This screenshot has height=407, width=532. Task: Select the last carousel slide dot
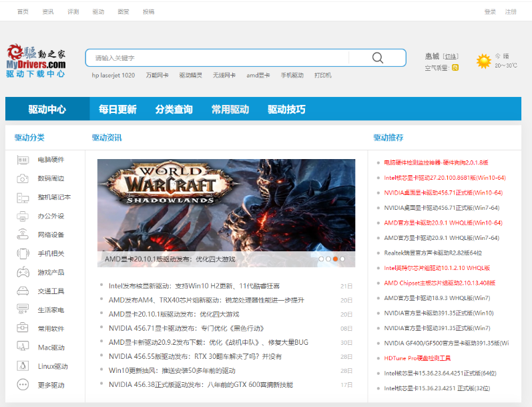tap(342, 259)
